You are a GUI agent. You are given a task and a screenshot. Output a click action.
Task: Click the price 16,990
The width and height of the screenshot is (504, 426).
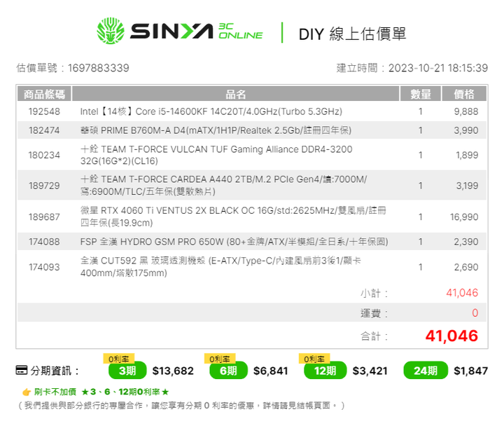coord(464,217)
